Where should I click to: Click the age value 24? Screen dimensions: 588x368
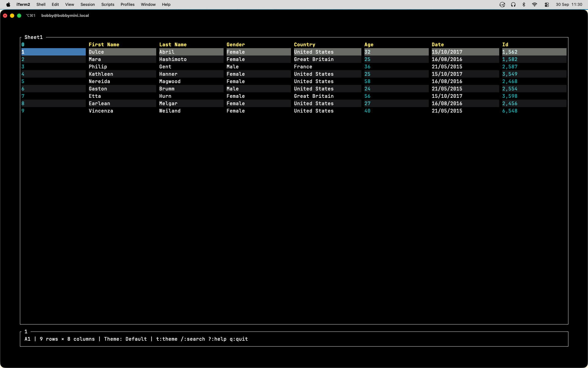click(367, 89)
